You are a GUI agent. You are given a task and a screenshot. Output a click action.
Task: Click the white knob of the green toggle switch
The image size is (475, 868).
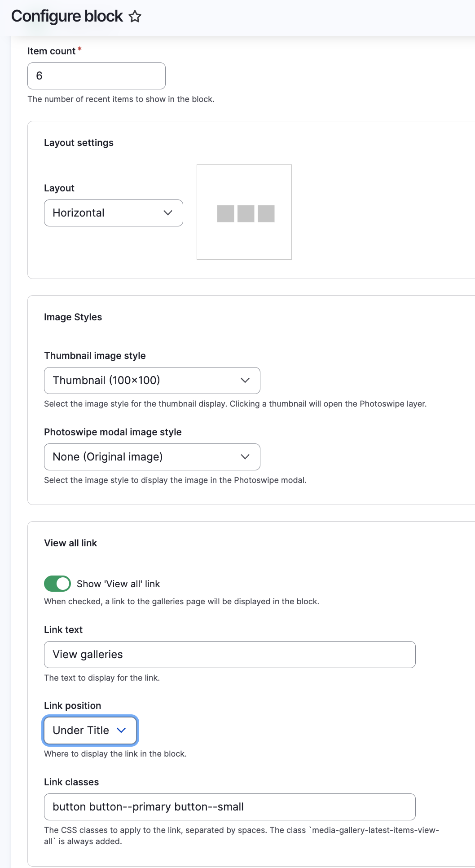coord(62,583)
